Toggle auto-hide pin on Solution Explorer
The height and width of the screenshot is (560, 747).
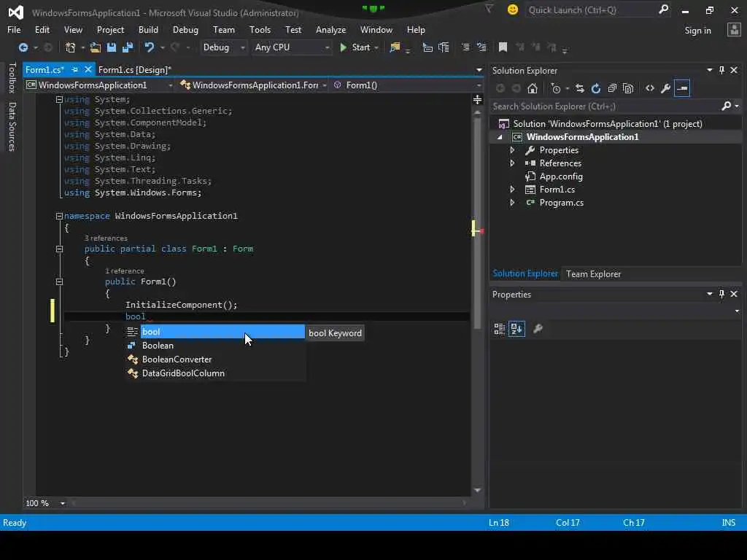click(721, 70)
